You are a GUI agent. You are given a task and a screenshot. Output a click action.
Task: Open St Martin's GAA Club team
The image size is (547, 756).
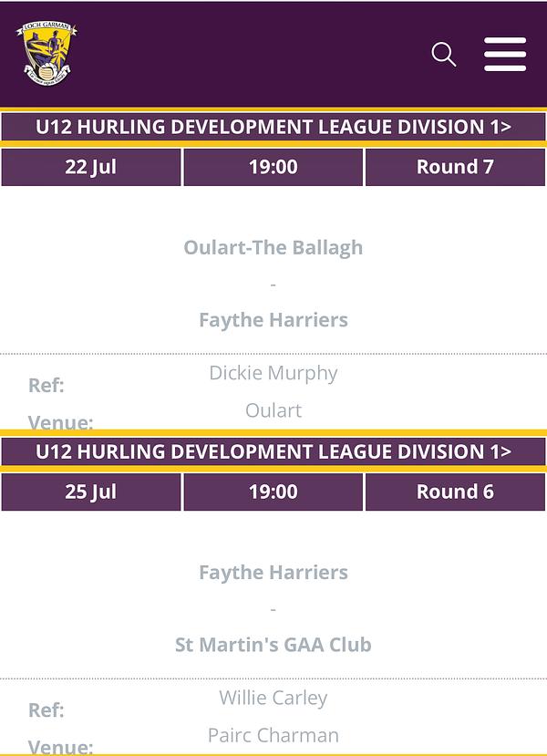click(x=273, y=645)
